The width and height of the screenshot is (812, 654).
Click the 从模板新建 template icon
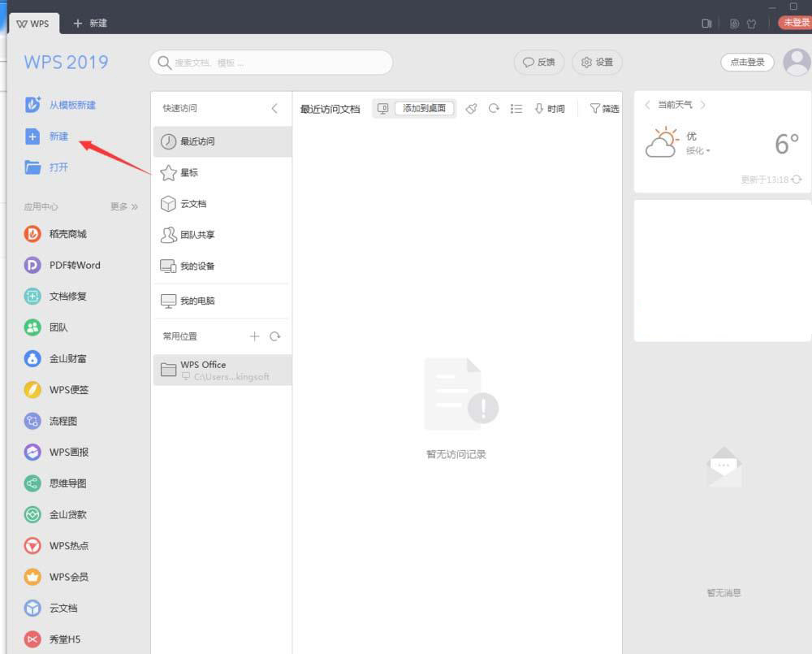coord(32,105)
